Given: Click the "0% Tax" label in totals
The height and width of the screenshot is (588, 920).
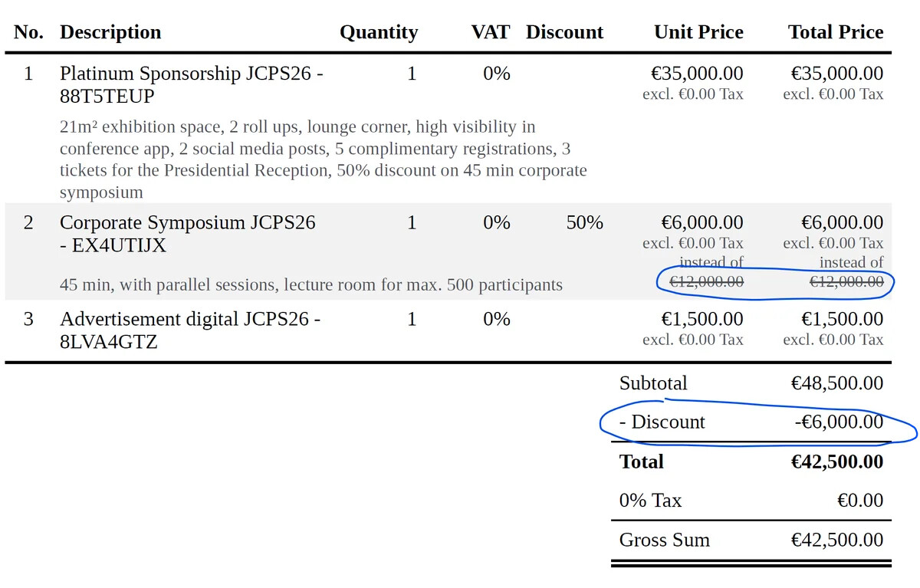Looking at the screenshot, I should point(650,501).
